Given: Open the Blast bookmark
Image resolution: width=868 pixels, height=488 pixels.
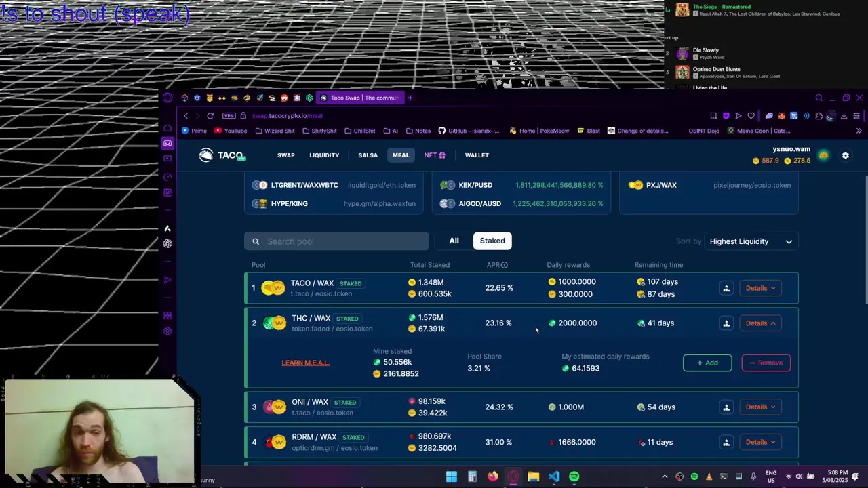Looking at the screenshot, I should click(589, 131).
